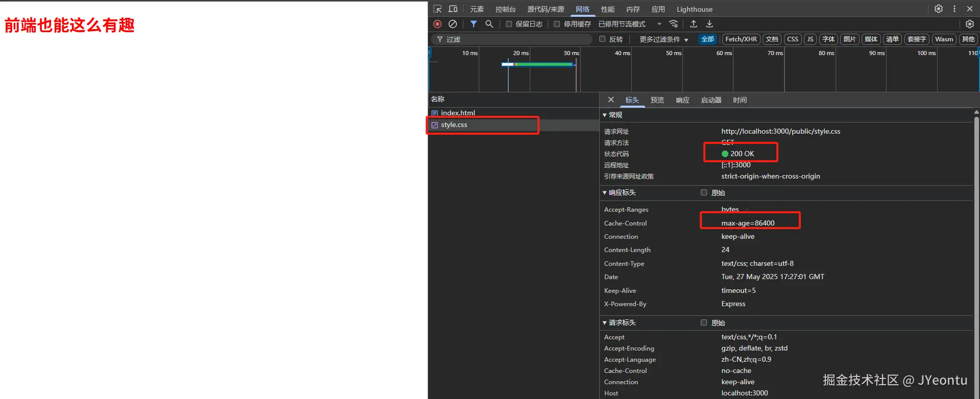Open the 应用 panel tab
980x399 pixels.
click(x=658, y=9)
